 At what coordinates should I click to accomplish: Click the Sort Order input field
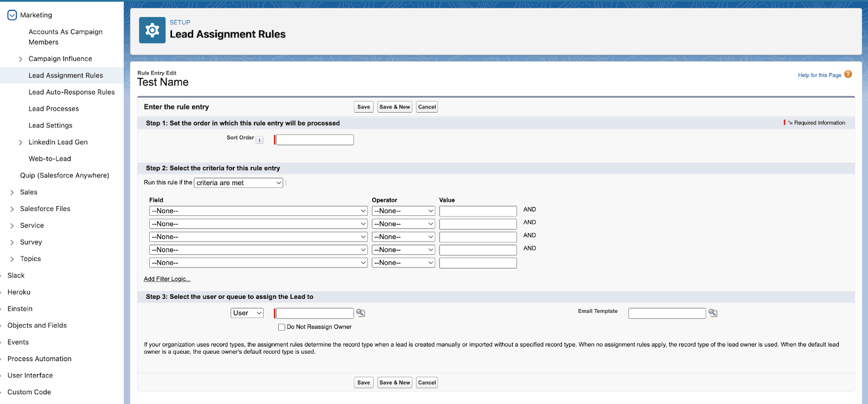pos(315,140)
